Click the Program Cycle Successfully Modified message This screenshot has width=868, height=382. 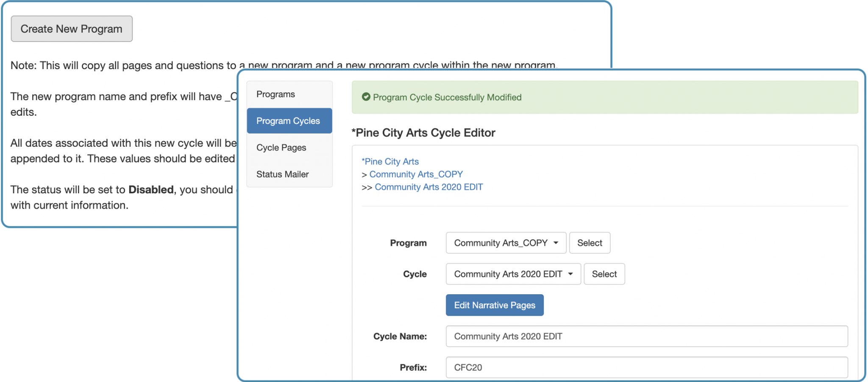point(447,98)
